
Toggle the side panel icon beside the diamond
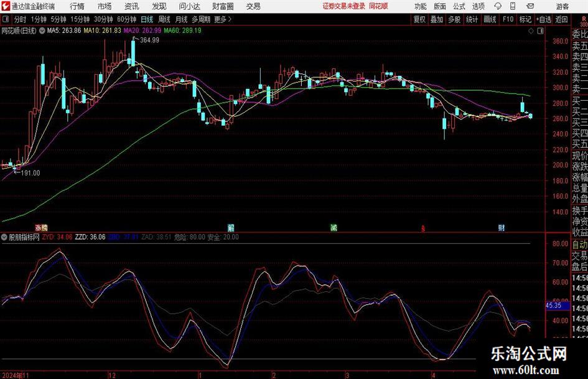tap(540, 31)
